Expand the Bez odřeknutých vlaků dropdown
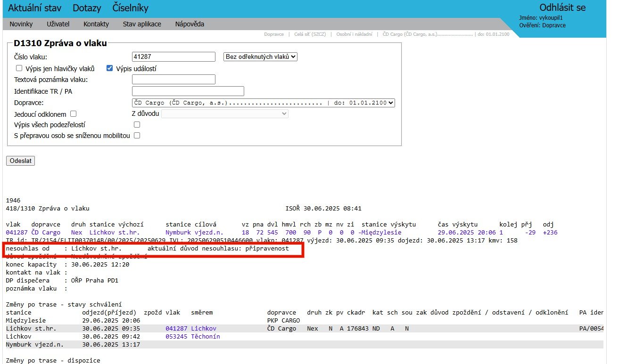Viewport: 619px width, 364px height. [260, 57]
